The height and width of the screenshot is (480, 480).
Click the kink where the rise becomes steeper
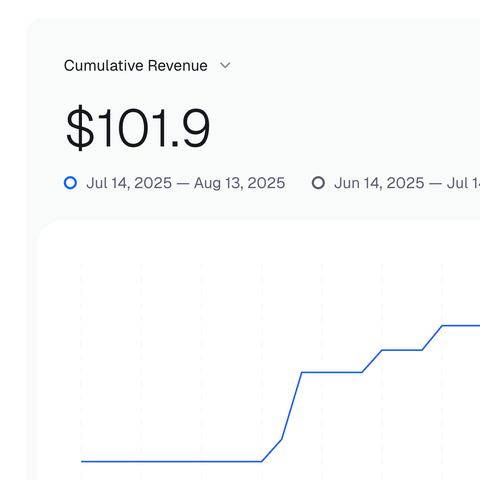coord(282,439)
